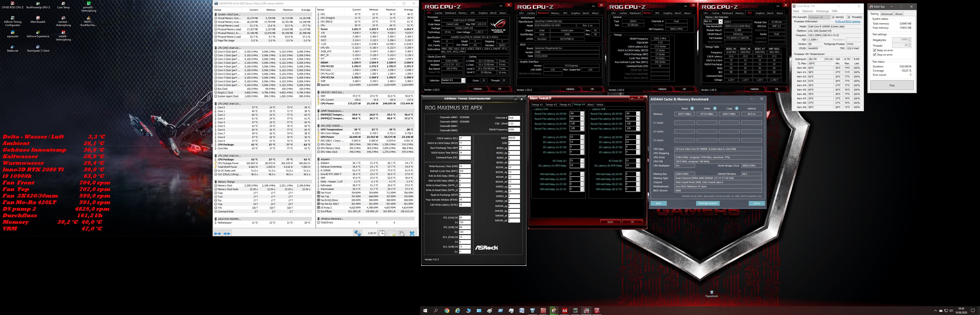This screenshot has height=315, width=980.
Task: Open the Windows Start menu
Action: point(425,310)
